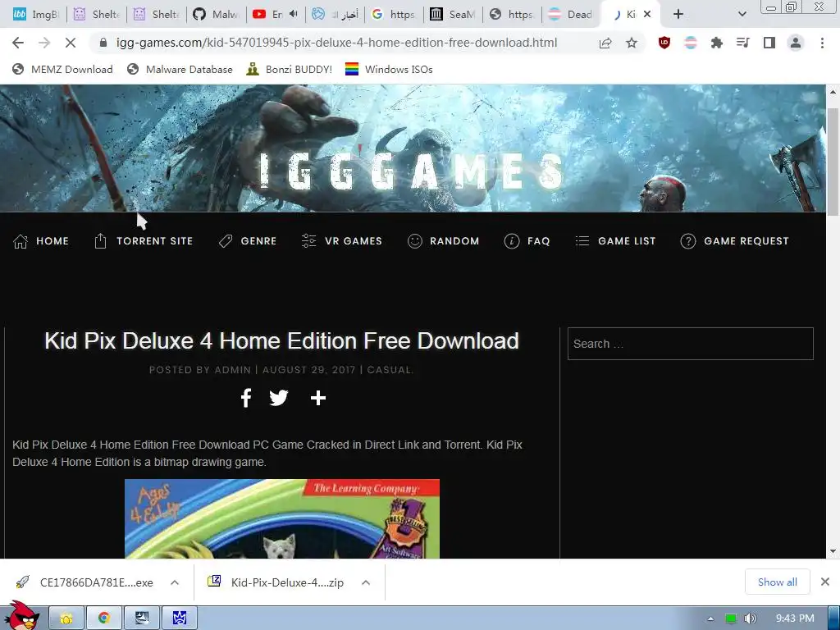The image size is (840, 630).
Task: Click the 9:43 PM clock
Action: (795, 619)
